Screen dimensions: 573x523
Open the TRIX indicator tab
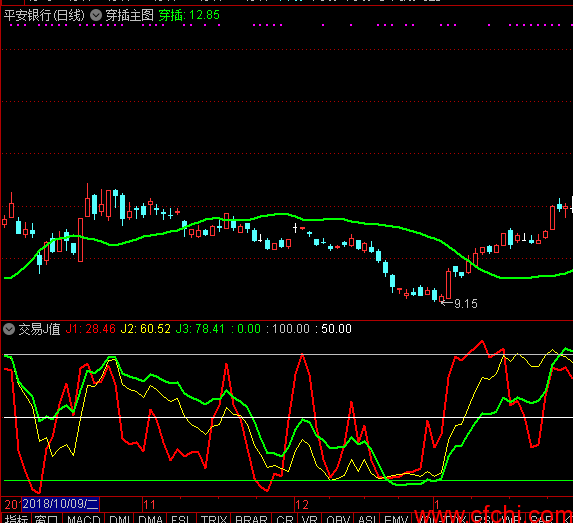coord(214,519)
